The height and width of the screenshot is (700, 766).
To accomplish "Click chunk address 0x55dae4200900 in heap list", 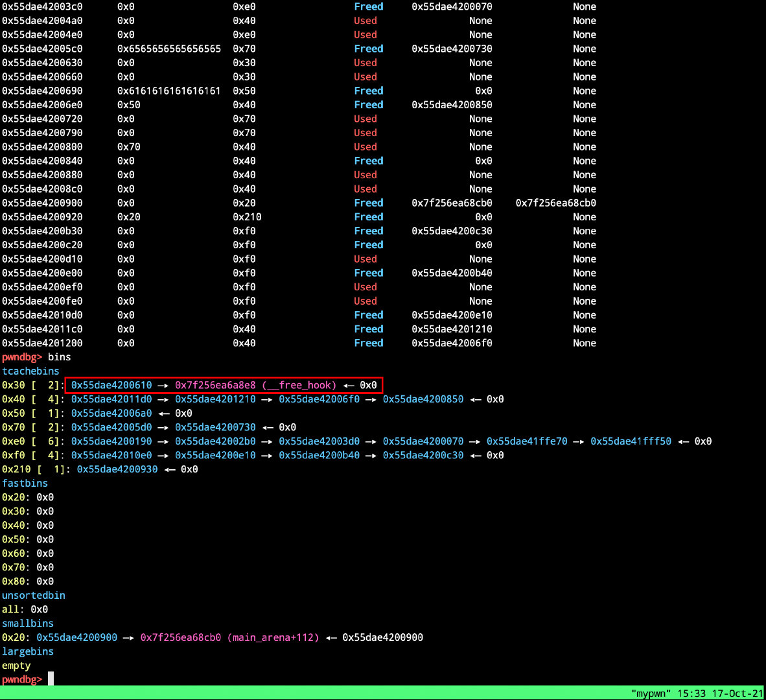I will click(x=42, y=203).
